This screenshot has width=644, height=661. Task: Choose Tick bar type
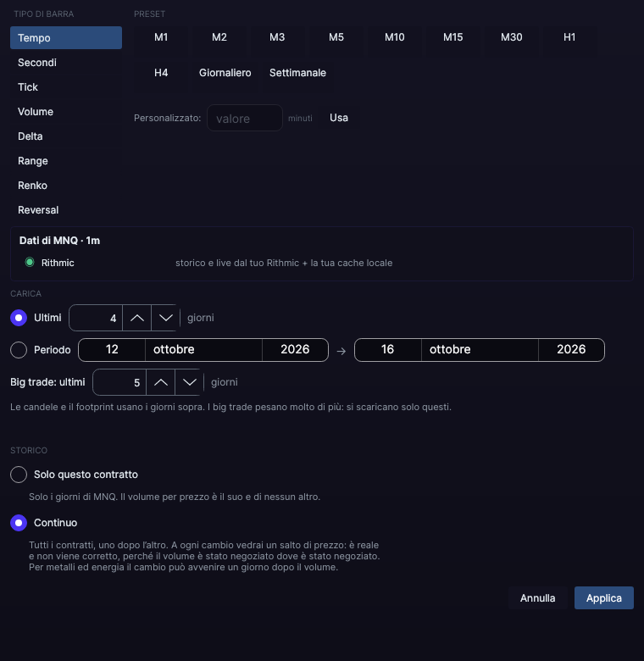click(66, 86)
